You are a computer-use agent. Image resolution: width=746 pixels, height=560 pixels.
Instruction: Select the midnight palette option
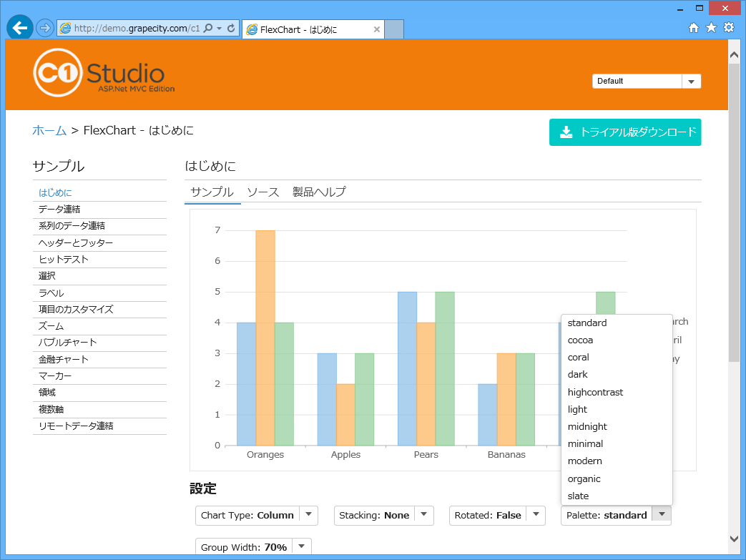(x=587, y=427)
